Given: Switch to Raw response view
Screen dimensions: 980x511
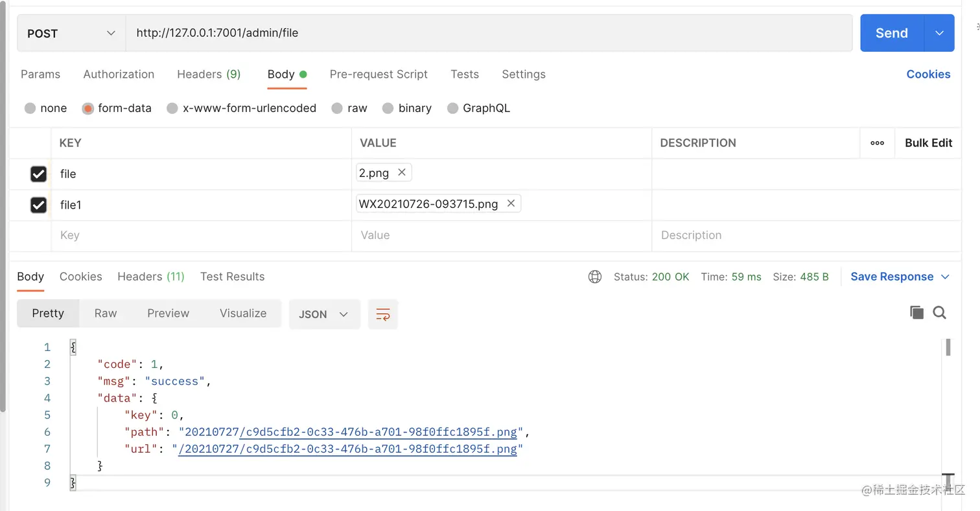Looking at the screenshot, I should coord(106,313).
